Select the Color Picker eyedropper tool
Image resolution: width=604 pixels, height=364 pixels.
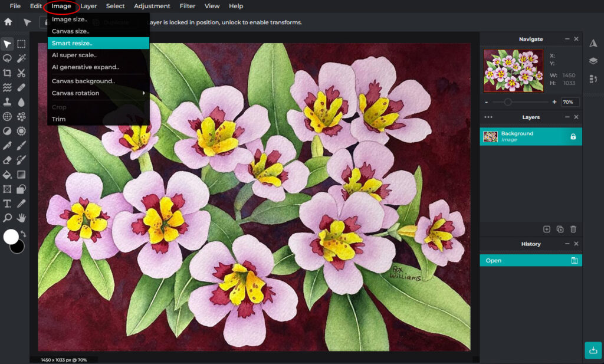coord(21,204)
